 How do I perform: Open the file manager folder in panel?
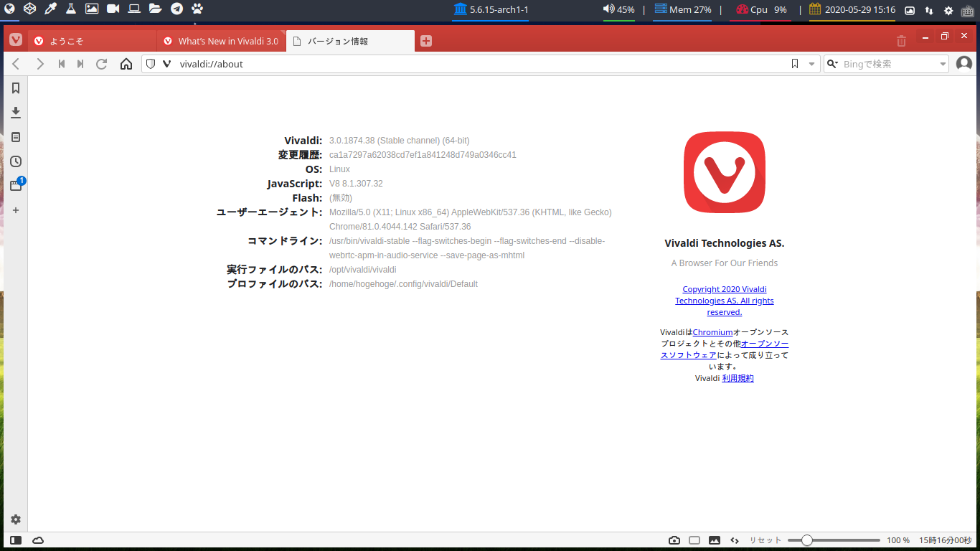155,9
